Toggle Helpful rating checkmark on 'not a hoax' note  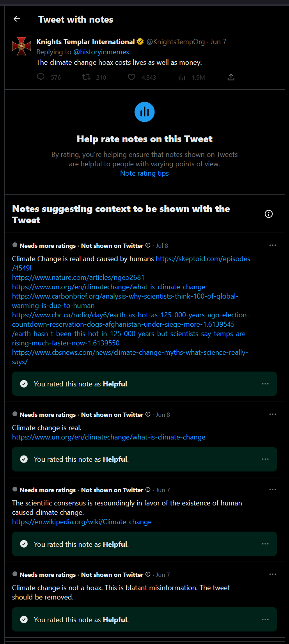(24, 619)
